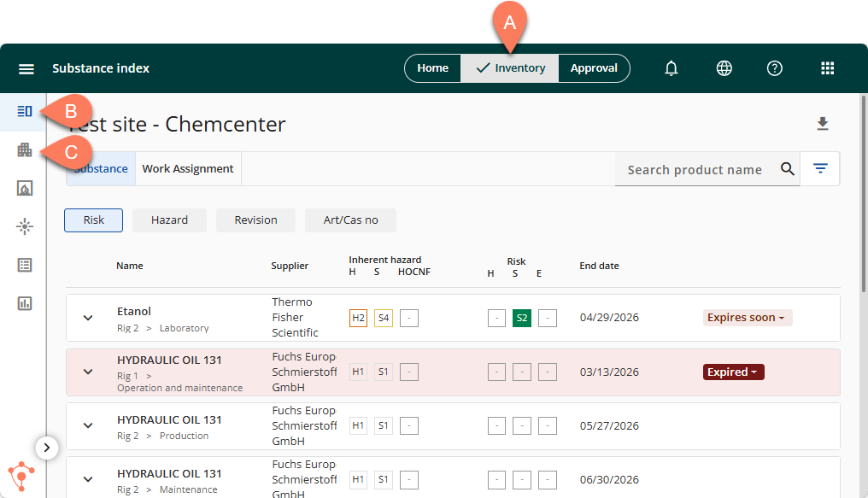Image resolution: width=868 pixels, height=498 pixels.
Task: Open the language globe icon
Action: [x=724, y=68]
